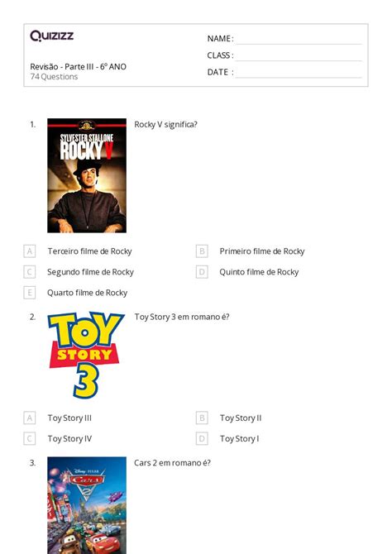Open the Cars 2 poster image

click(x=87, y=505)
